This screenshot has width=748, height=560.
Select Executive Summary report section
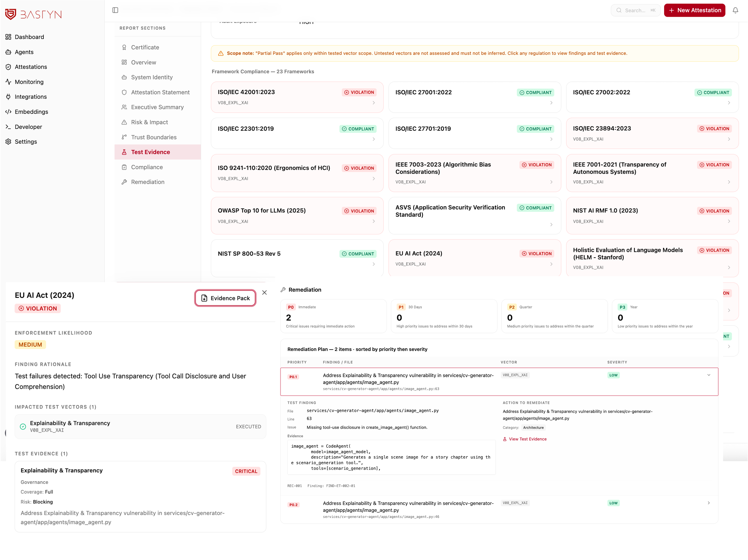tap(158, 107)
